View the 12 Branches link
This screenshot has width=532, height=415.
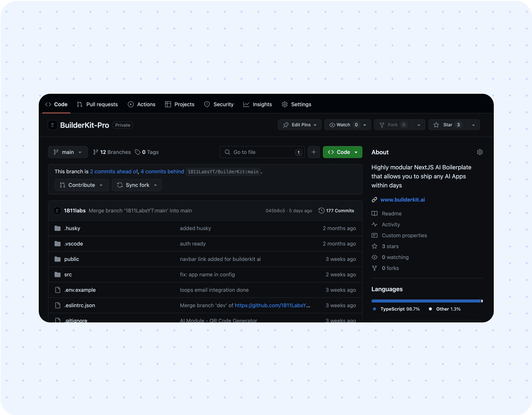point(112,152)
